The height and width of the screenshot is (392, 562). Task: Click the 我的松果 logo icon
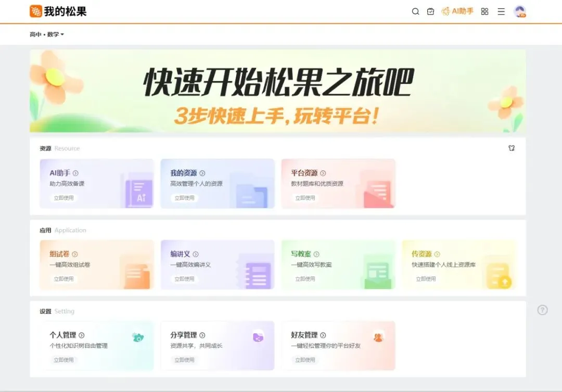click(x=35, y=11)
